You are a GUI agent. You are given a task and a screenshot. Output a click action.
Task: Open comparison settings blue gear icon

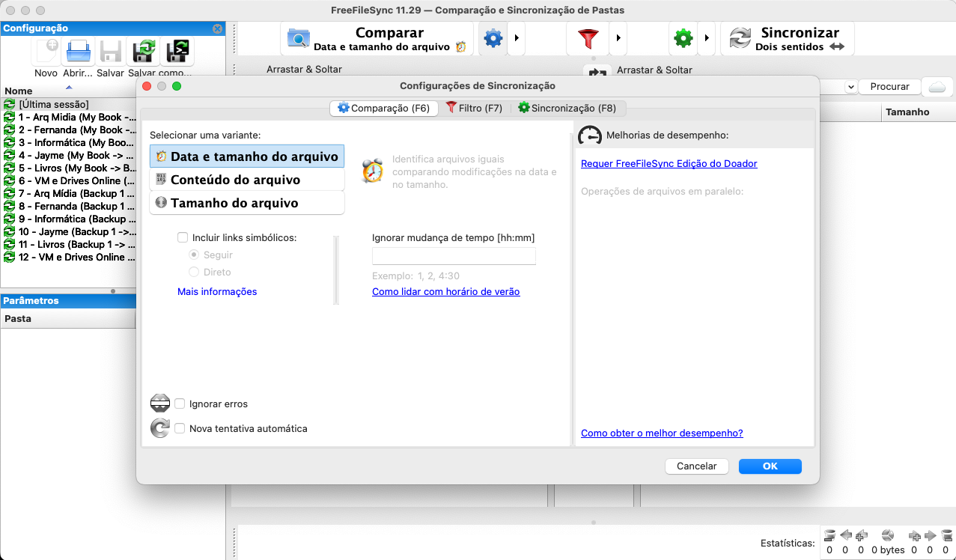point(493,39)
